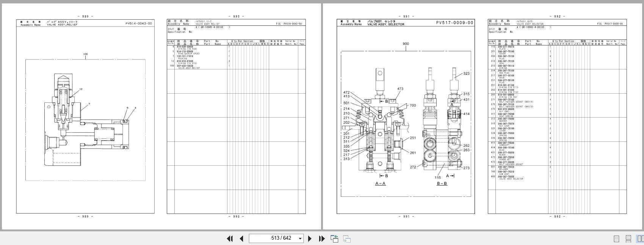644x245 pixels.
Task: Jump to the first page of the document
Action: tap(230, 239)
